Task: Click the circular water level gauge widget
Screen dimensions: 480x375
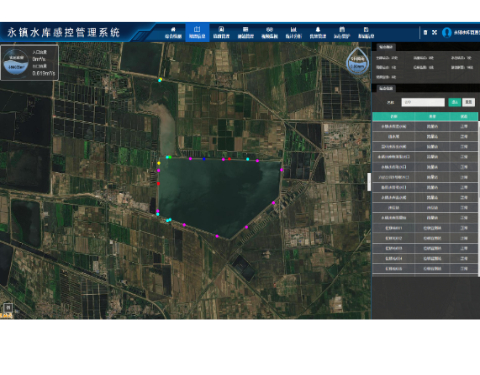Action: tap(16, 63)
